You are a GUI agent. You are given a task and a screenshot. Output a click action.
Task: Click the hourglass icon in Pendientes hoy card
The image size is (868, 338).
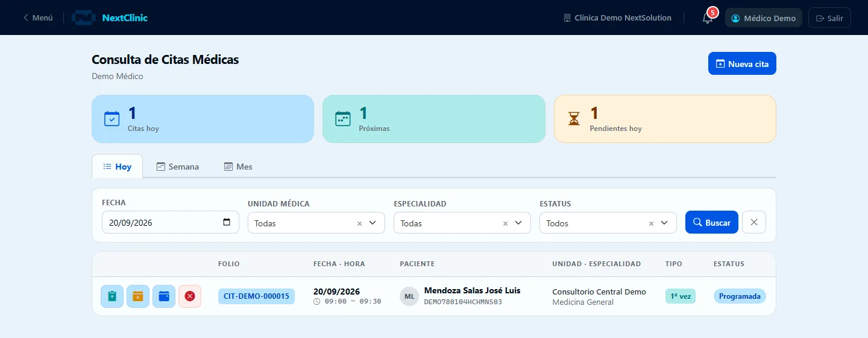[574, 119]
